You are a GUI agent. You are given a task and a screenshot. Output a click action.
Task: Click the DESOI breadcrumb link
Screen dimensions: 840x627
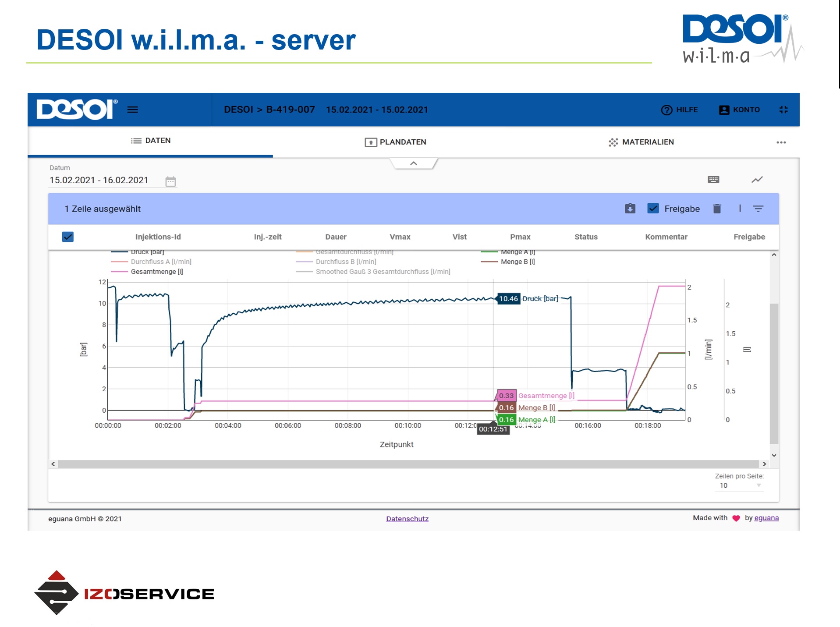click(x=239, y=110)
